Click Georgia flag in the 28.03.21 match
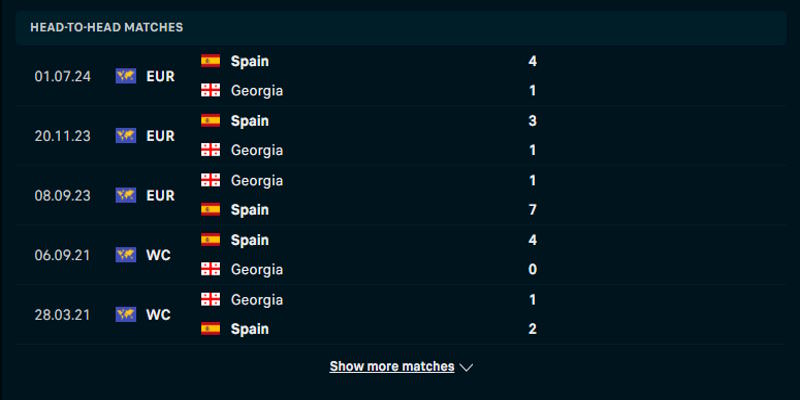 point(210,300)
